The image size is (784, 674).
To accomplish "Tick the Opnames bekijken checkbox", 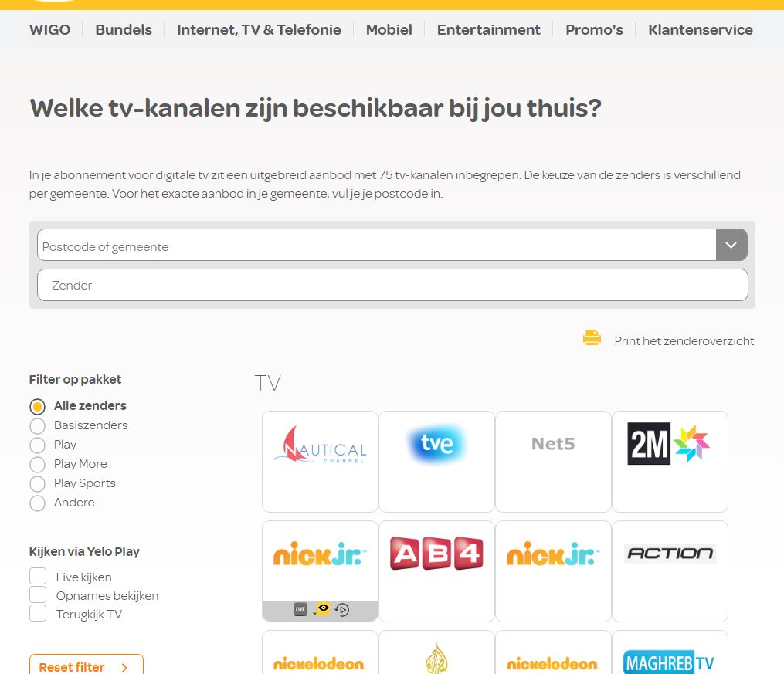I will 38,594.
